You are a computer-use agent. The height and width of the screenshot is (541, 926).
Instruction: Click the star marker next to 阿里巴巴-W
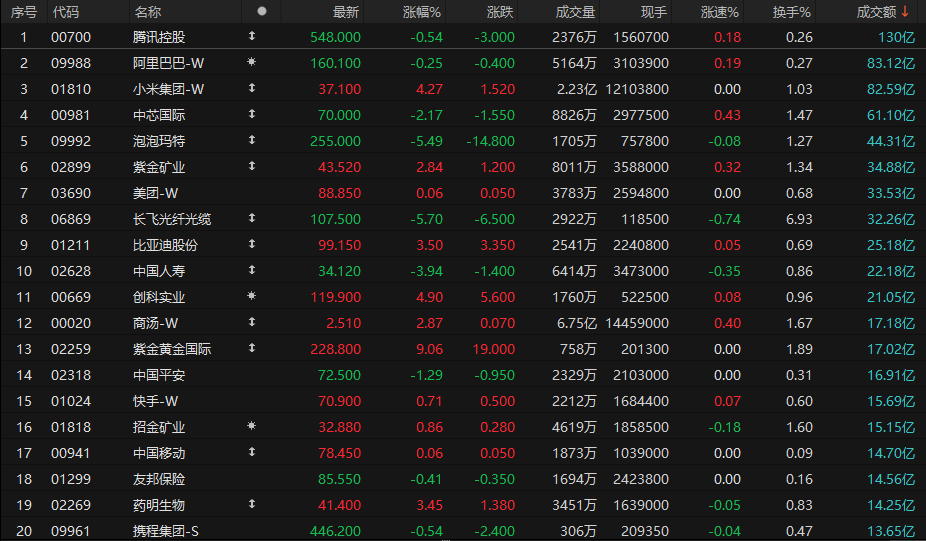coord(252,62)
